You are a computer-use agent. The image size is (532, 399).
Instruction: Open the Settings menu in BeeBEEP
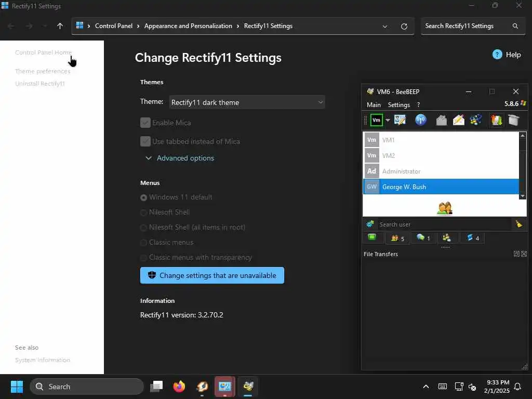[398, 105]
